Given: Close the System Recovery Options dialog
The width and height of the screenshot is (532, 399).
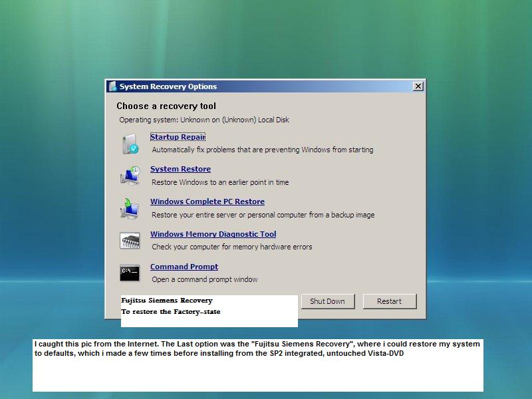Looking at the screenshot, I should coord(418,86).
